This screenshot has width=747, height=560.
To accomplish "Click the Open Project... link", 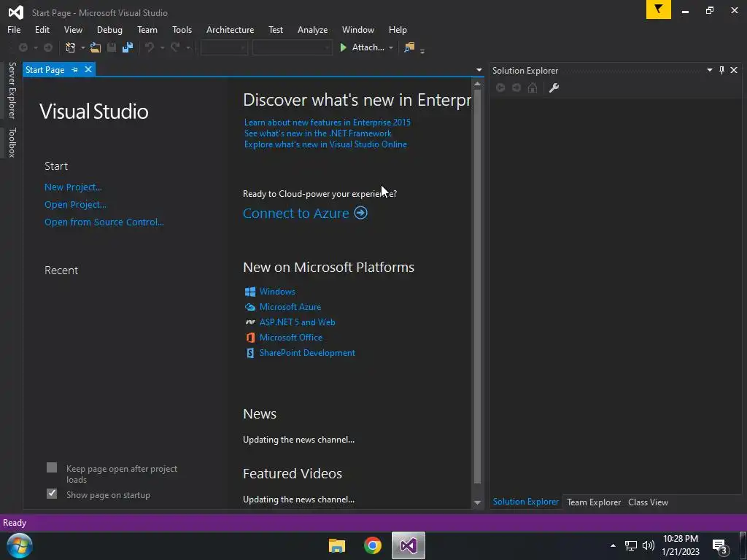I will (x=75, y=205).
